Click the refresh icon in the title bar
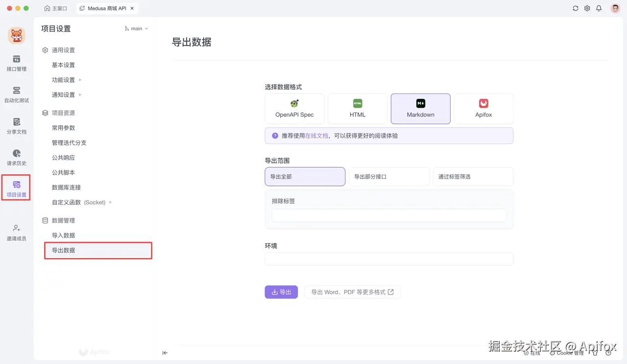 tap(576, 8)
